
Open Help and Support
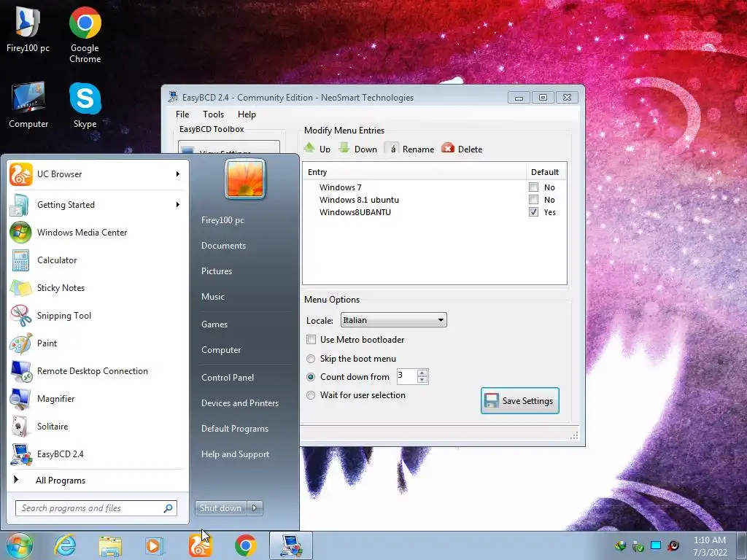235,454
